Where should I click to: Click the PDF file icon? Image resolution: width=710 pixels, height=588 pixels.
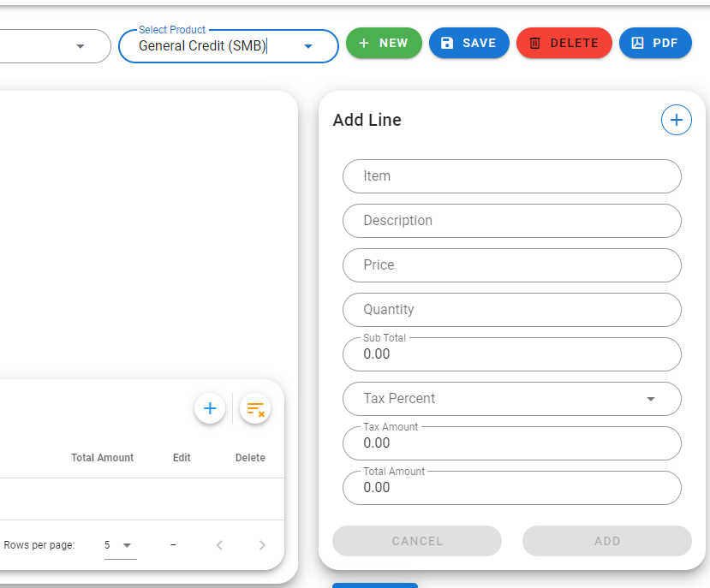pyautogui.click(x=637, y=43)
